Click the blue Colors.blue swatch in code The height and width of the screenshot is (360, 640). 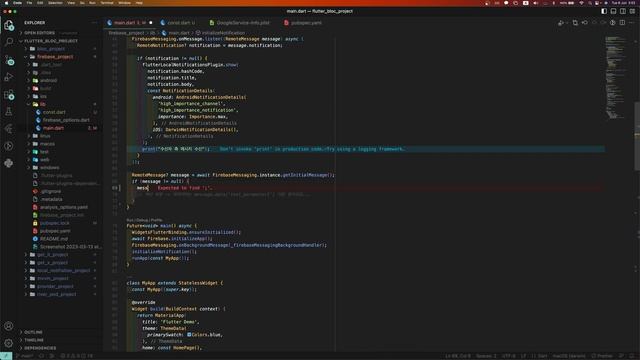[189, 335]
